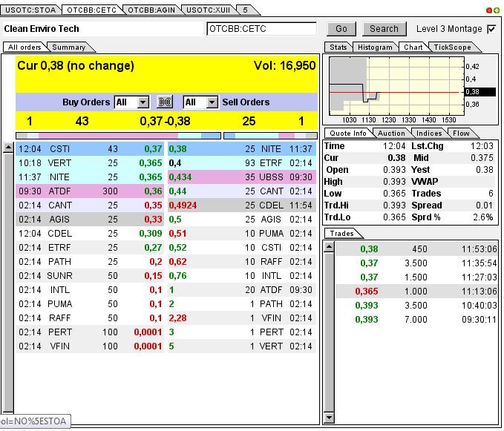Click the Search button
Image resolution: width=504 pixels, height=431 pixels.
384,29
